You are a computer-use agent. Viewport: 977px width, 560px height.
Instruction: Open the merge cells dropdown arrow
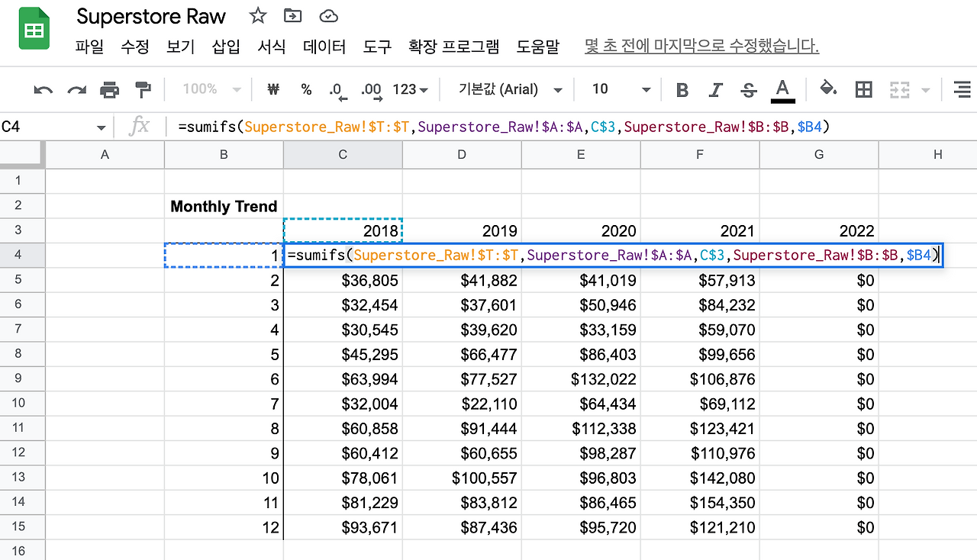coord(924,89)
